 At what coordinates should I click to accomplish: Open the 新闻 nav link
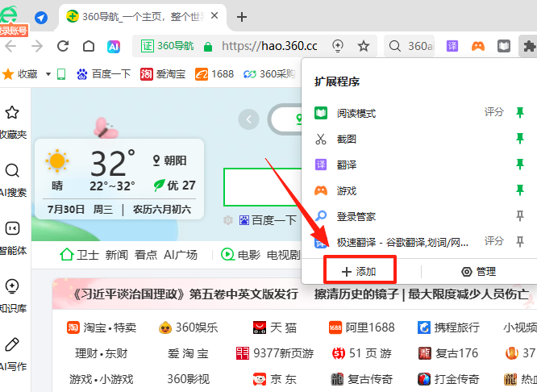117,255
